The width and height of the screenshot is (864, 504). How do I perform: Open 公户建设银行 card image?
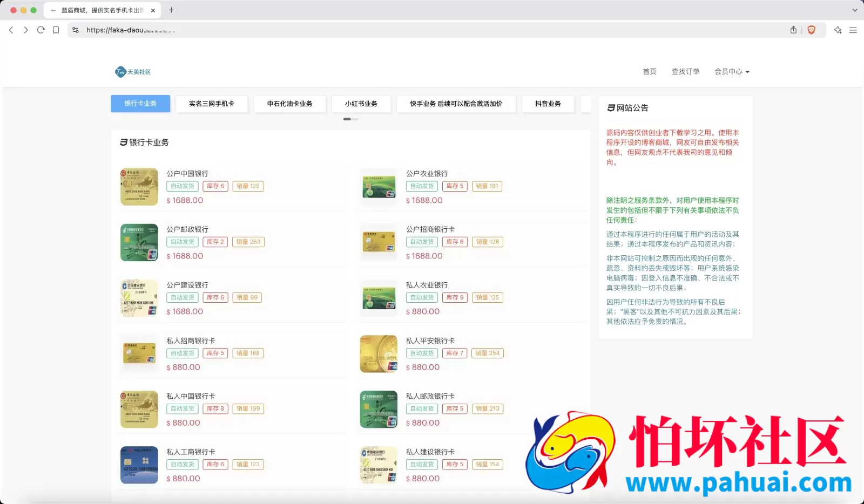coord(139,298)
